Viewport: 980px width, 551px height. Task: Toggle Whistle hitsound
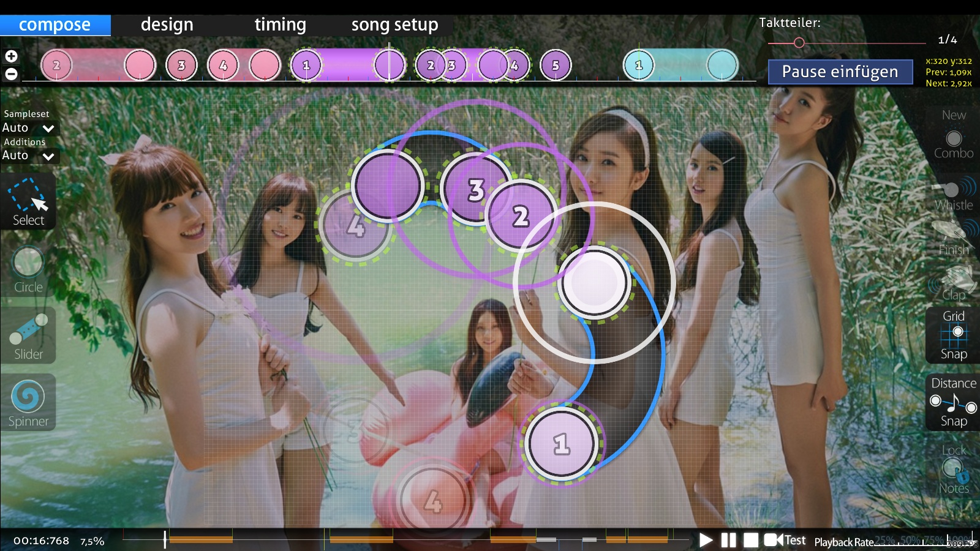pyautogui.click(x=953, y=193)
